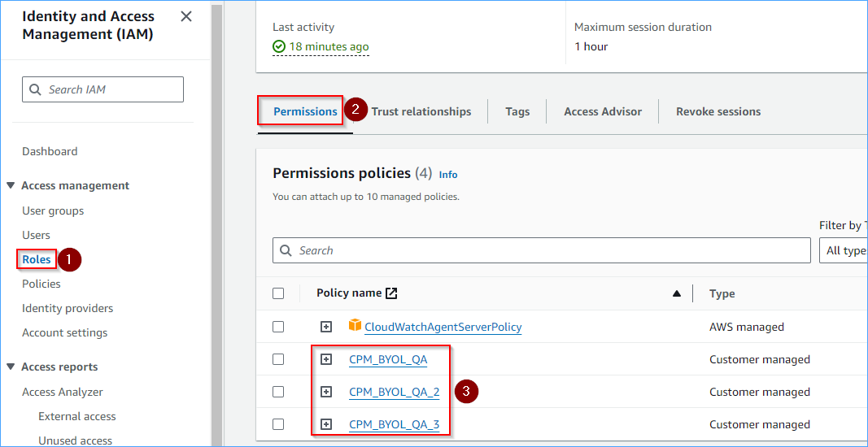The height and width of the screenshot is (447, 868).
Task: Click the Policy name column header
Action: click(349, 293)
